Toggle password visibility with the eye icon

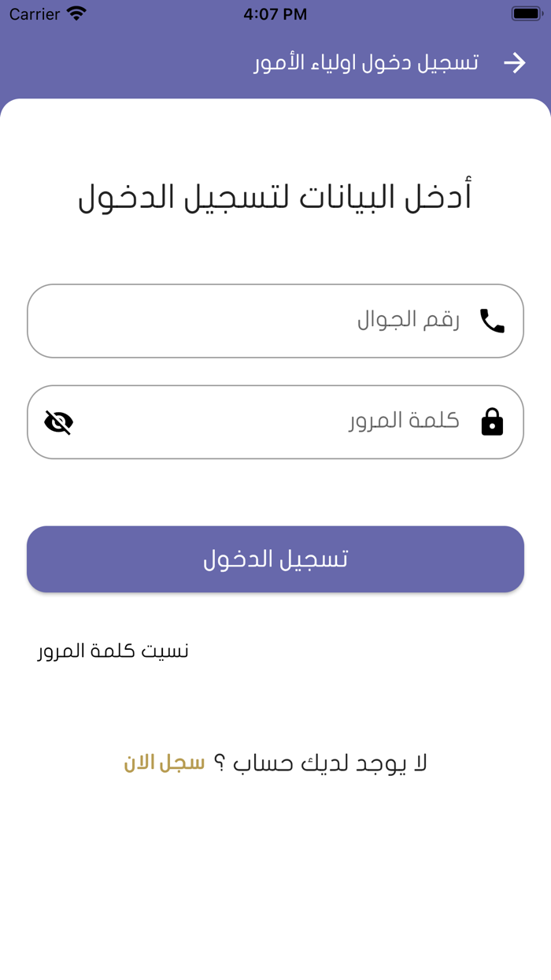coord(57,421)
